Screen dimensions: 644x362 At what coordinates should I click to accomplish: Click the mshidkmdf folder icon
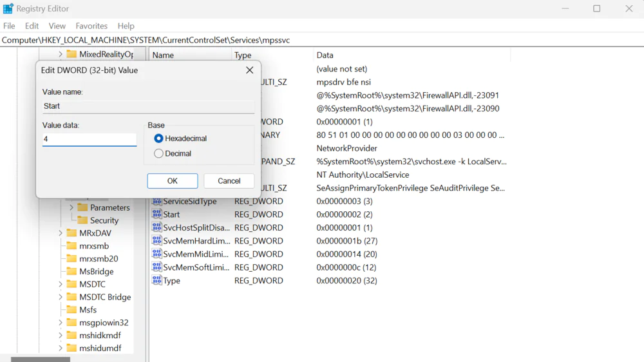pos(71,336)
